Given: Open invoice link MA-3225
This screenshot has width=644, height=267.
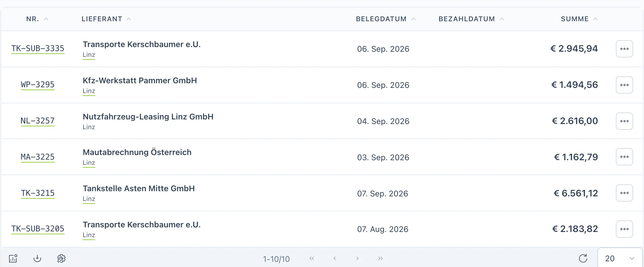Looking at the screenshot, I should click(38, 157).
